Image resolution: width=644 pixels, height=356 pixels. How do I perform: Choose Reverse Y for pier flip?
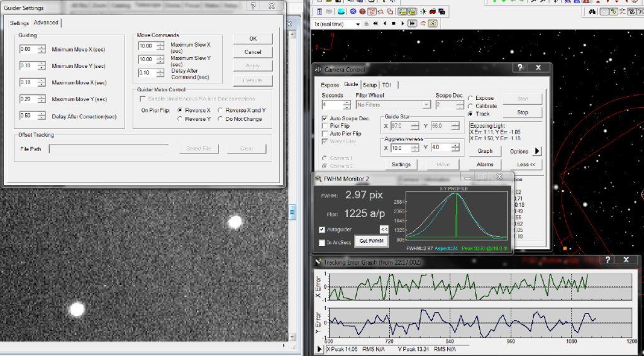tap(180, 119)
